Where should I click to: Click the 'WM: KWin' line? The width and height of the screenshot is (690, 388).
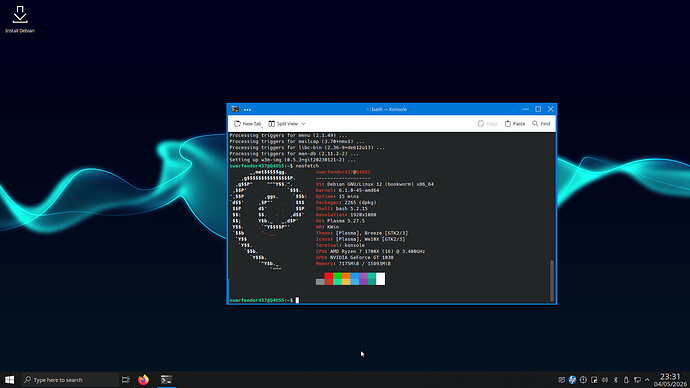pyautogui.click(x=327, y=227)
